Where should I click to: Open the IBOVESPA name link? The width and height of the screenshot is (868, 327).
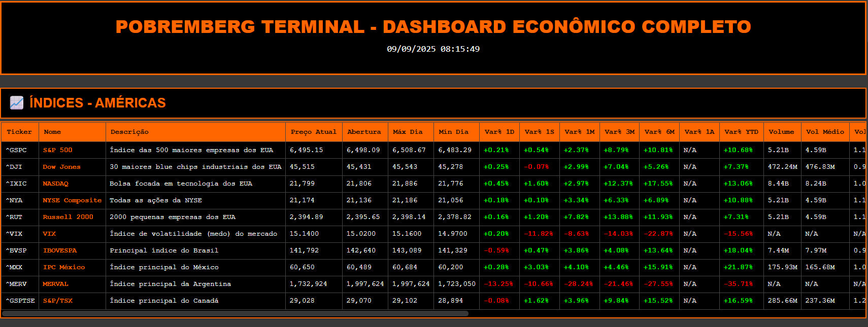59,250
